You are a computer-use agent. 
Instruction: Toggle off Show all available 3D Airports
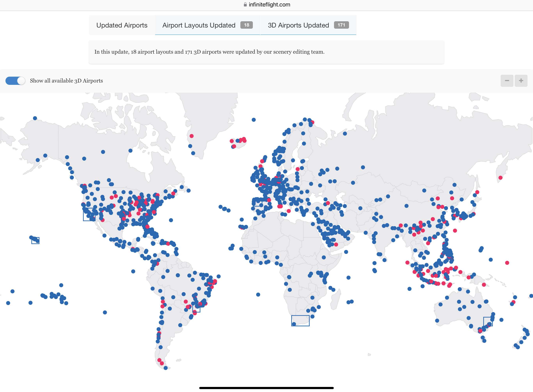pyautogui.click(x=15, y=81)
